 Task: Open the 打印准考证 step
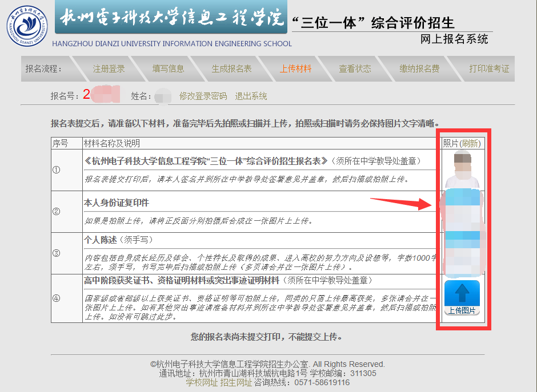489,68
